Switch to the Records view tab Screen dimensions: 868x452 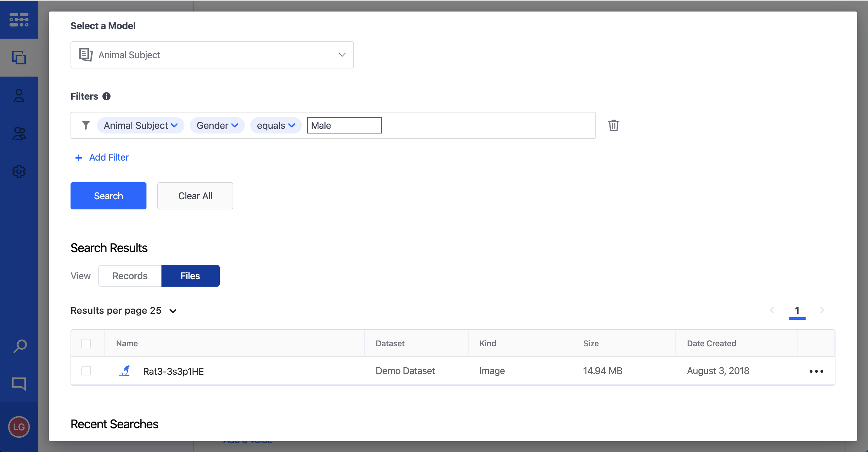point(130,276)
